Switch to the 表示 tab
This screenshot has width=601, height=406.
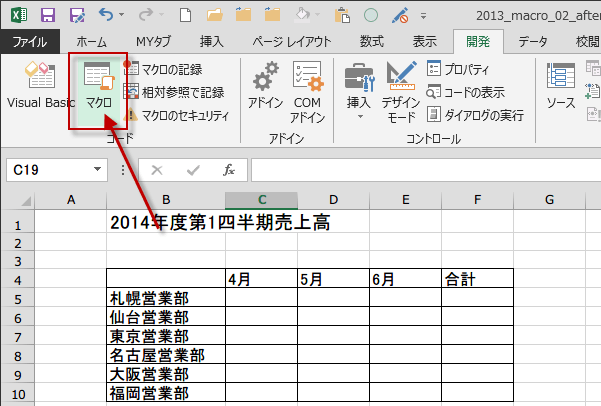425,41
